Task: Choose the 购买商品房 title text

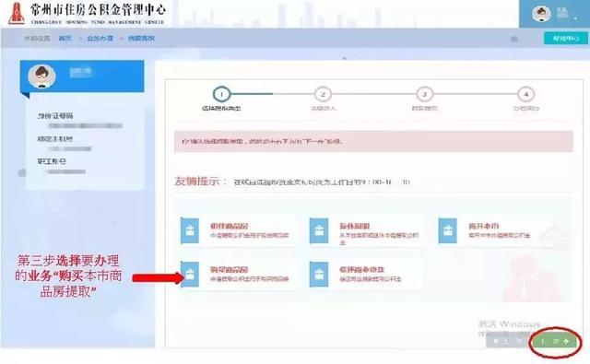Action: [230, 270]
